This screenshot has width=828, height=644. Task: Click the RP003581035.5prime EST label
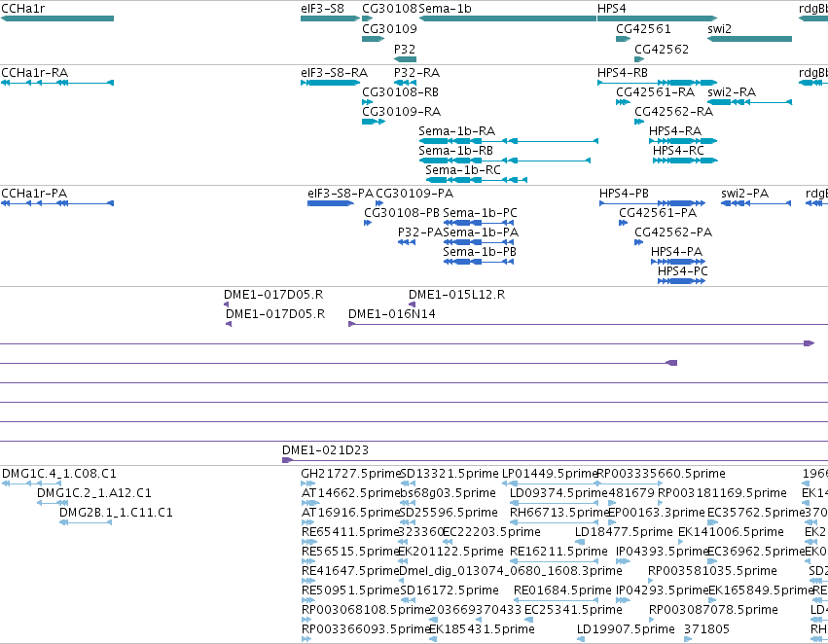click(x=712, y=572)
